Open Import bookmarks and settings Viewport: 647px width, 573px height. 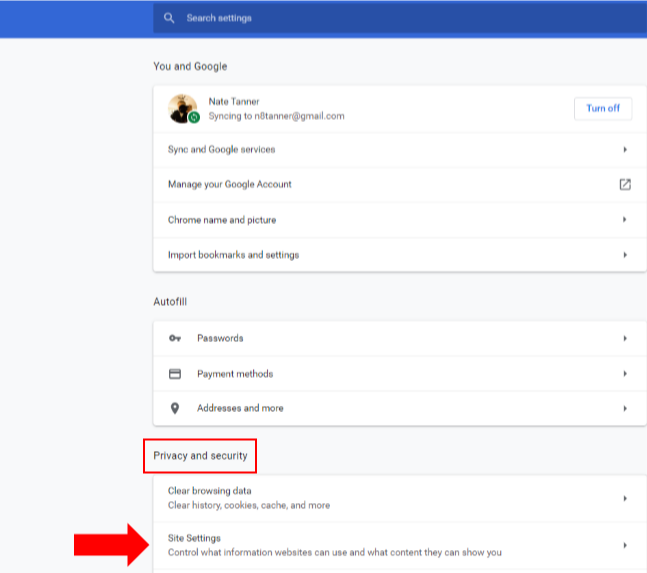tap(233, 255)
